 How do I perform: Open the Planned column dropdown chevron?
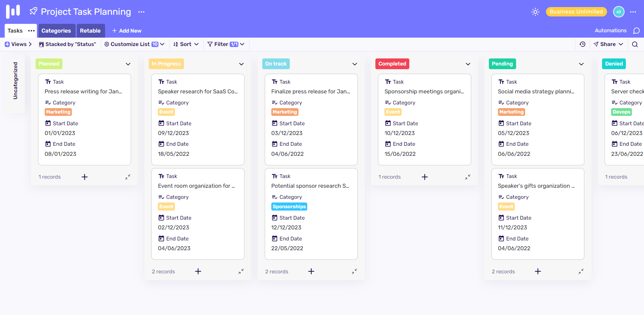point(128,64)
